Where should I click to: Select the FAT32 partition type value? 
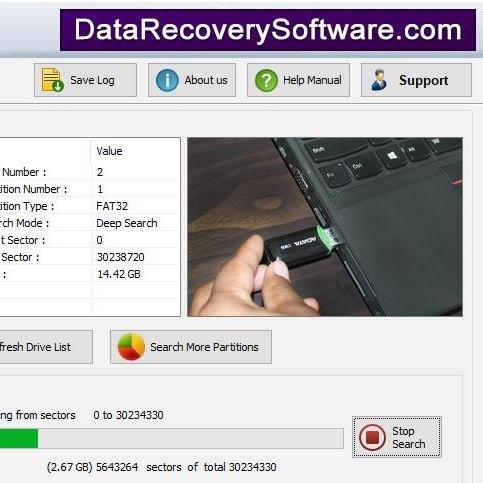[112, 206]
